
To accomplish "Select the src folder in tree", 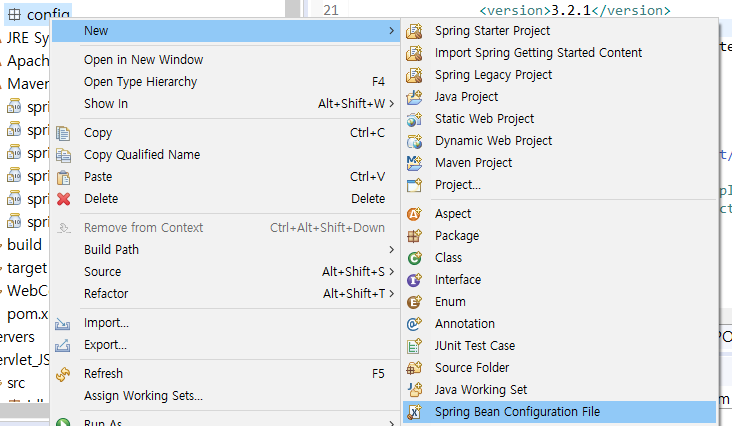I will (x=16, y=383).
